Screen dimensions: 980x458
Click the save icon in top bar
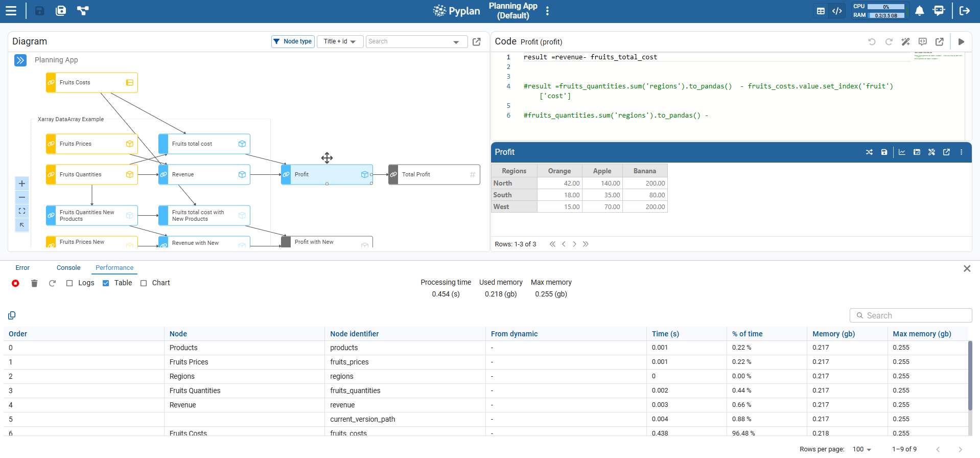[x=39, y=11]
